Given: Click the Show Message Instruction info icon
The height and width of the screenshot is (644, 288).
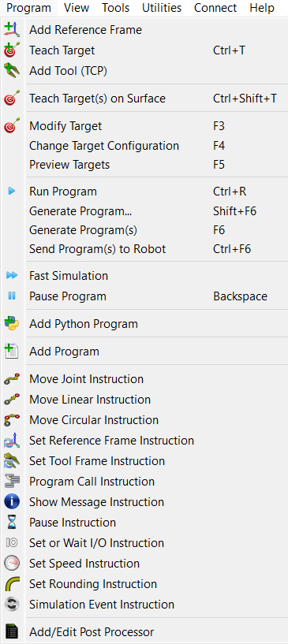Looking at the screenshot, I should 12,502.
